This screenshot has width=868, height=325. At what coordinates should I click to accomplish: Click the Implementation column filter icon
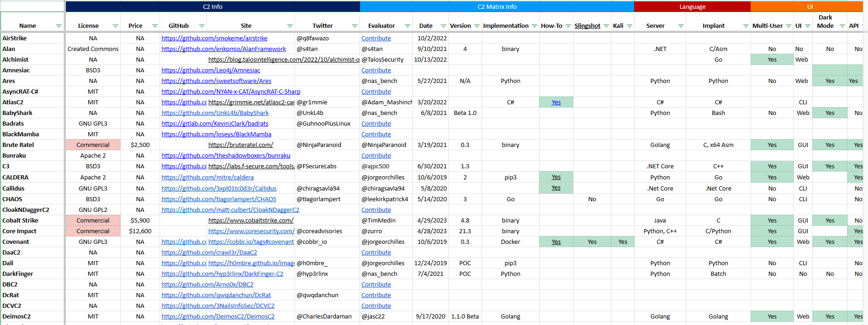(x=534, y=26)
